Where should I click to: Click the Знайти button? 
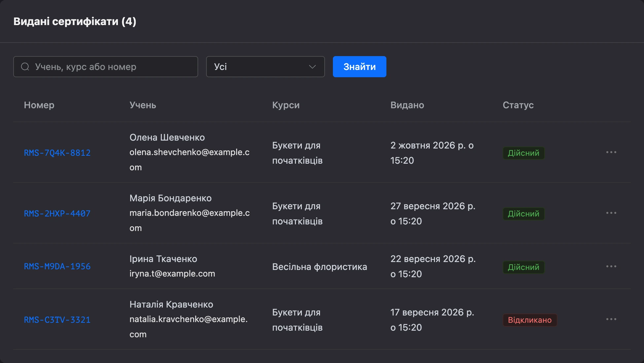[359, 67]
